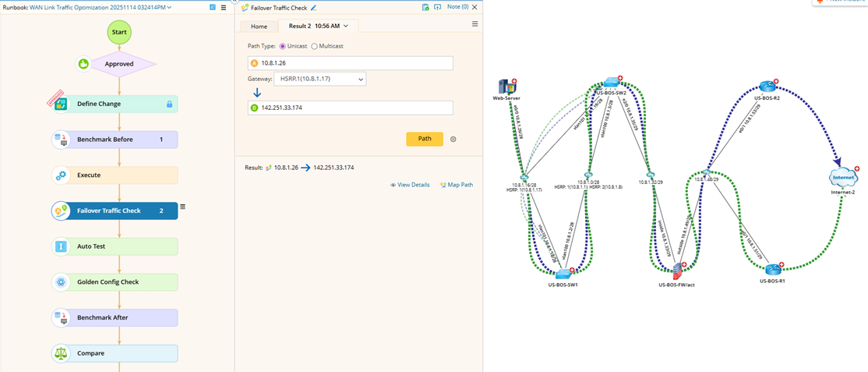Image resolution: width=868 pixels, height=372 pixels.
Task: Click the Execute gears icon
Action: [x=60, y=175]
